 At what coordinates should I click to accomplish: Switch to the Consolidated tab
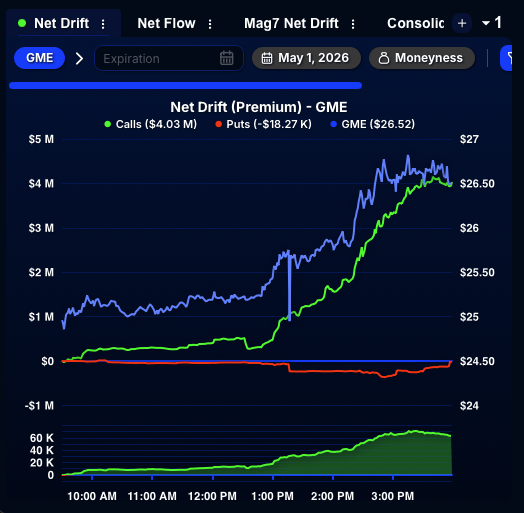tap(415, 23)
